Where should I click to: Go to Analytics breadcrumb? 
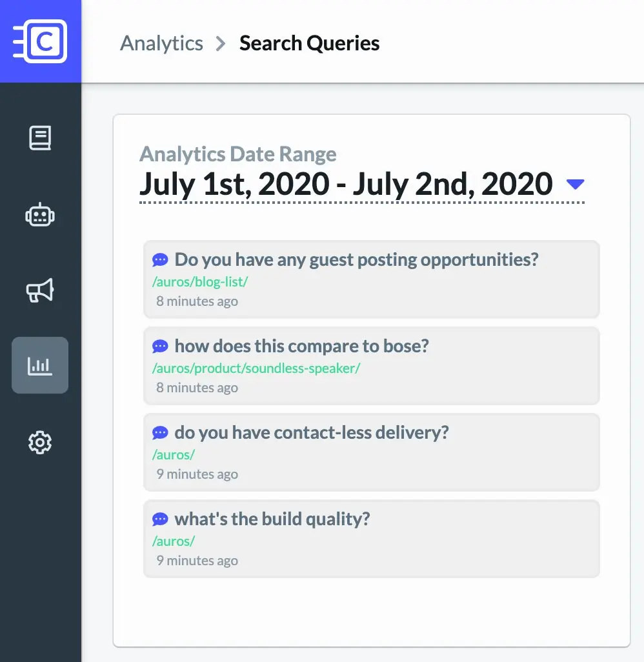click(x=162, y=43)
